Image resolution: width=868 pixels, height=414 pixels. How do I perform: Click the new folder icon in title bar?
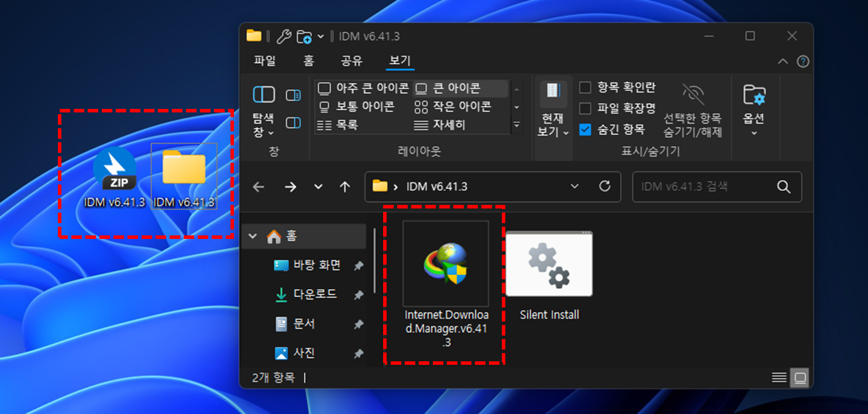[x=304, y=37]
